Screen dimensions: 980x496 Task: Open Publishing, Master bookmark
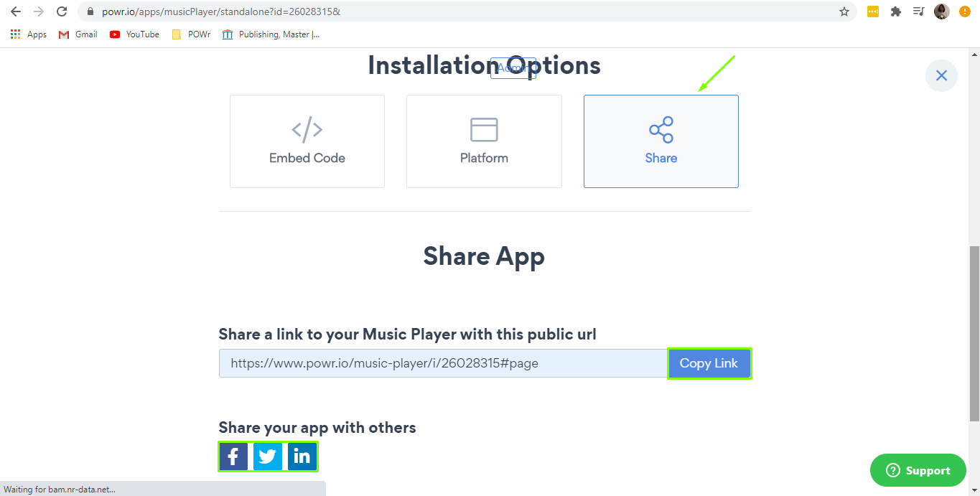pyautogui.click(x=271, y=34)
